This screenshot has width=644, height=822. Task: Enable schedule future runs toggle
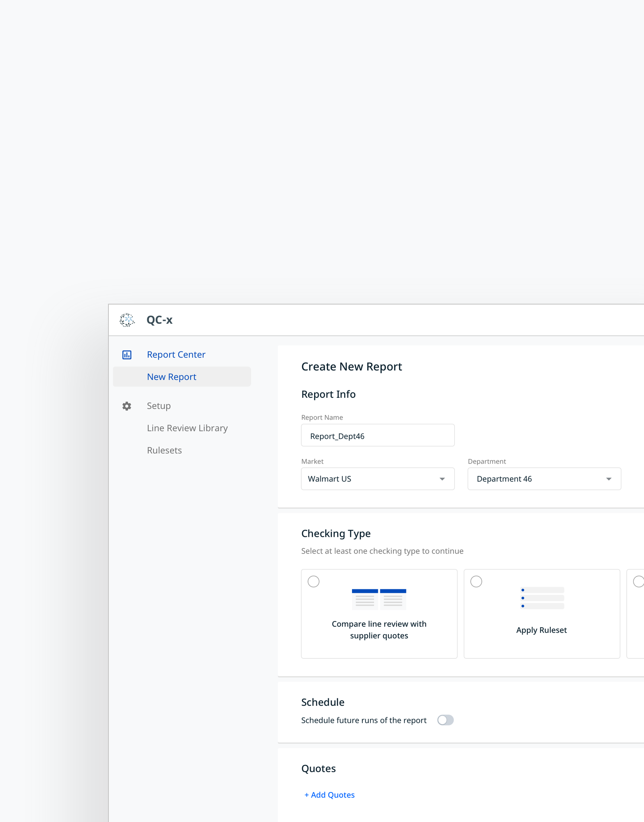pos(445,720)
